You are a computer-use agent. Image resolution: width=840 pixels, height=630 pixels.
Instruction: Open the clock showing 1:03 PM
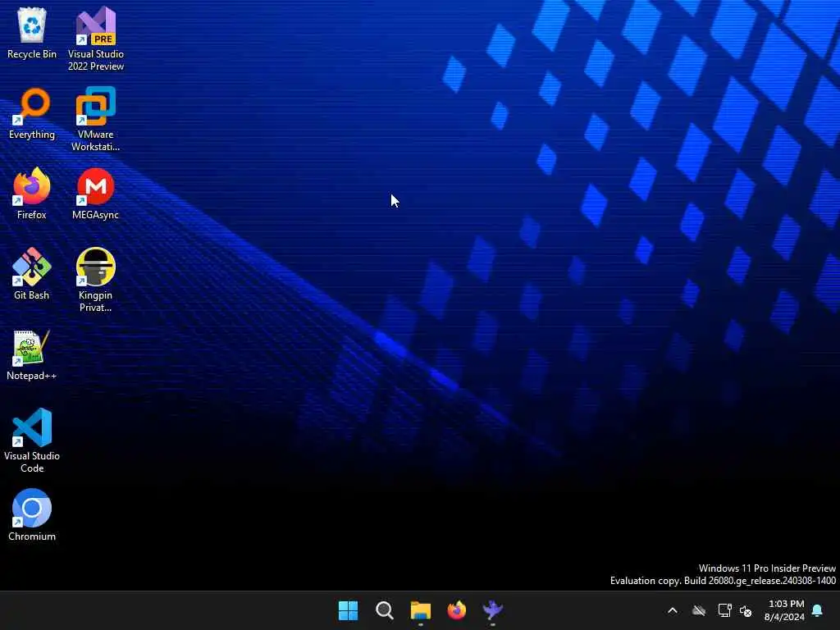pyautogui.click(x=784, y=610)
